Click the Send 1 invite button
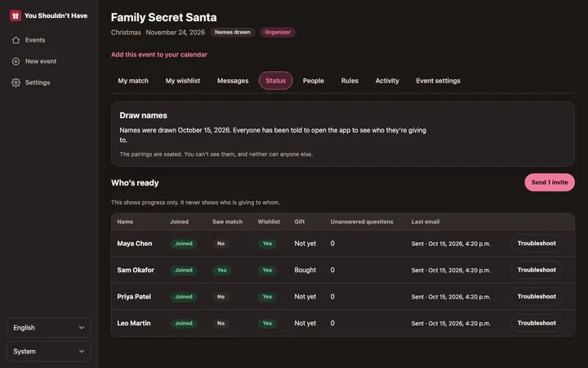588x368 pixels. tap(550, 182)
